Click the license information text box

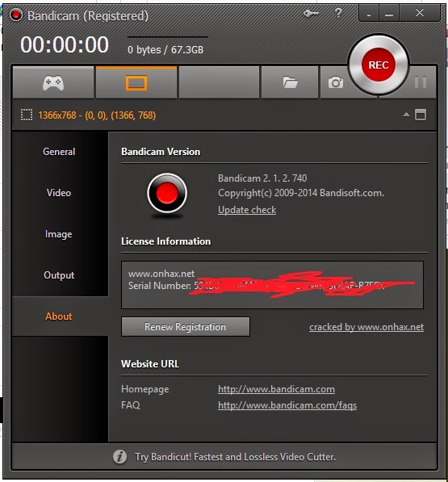pos(272,285)
